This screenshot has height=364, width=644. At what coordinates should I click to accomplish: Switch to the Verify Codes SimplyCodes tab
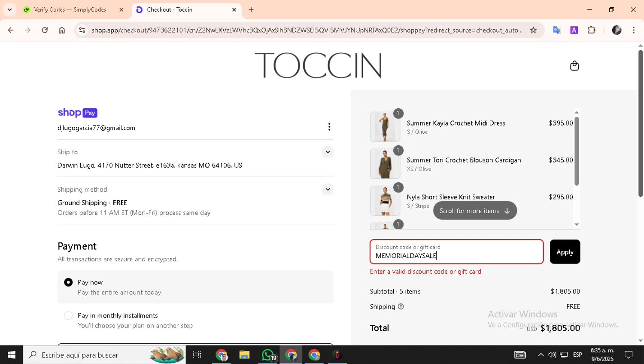(x=70, y=9)
